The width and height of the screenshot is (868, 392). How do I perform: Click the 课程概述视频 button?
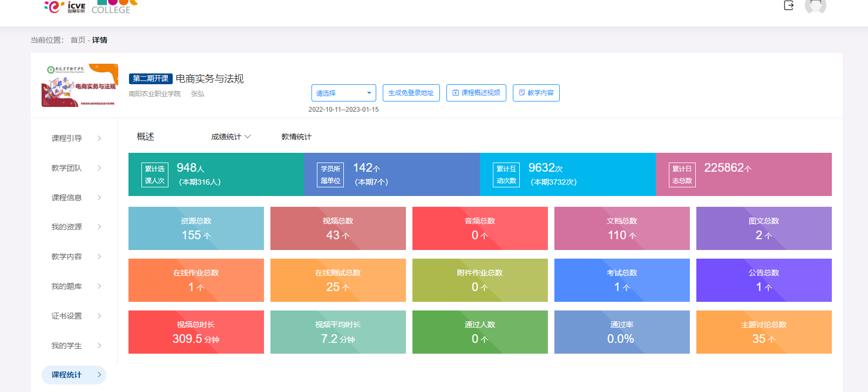[476, 93]
